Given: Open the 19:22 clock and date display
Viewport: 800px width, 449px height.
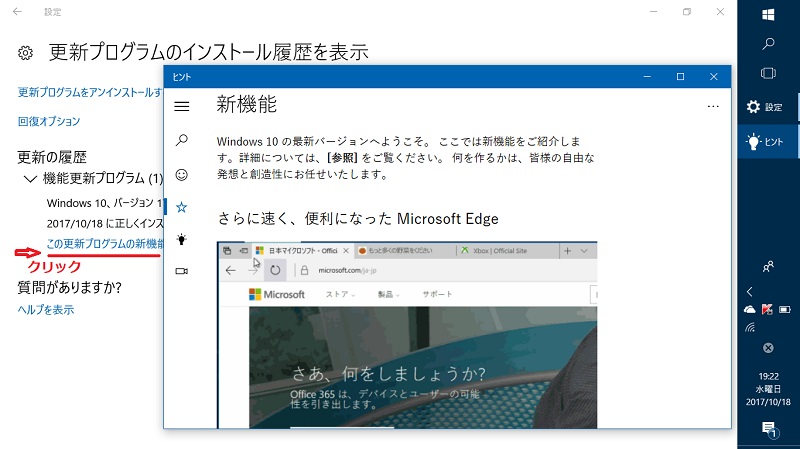Looking at the screenshot, I should 768,389.
